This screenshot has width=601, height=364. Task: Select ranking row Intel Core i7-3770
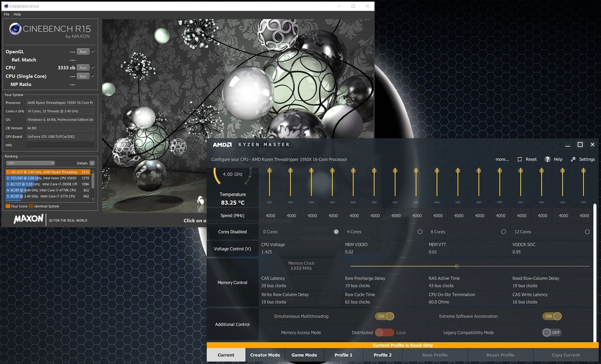(x=48, y=196)
